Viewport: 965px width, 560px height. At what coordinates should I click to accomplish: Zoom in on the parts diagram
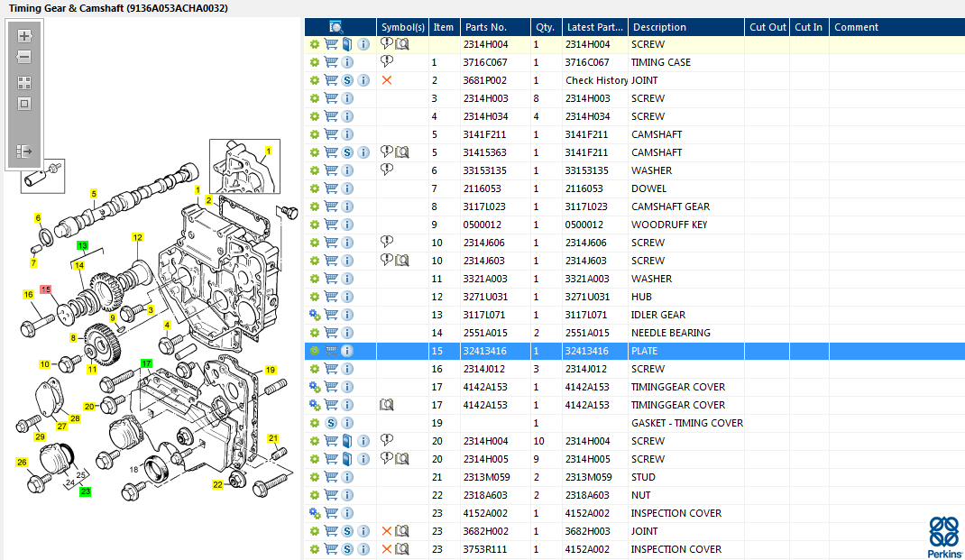tap(24, 36)
